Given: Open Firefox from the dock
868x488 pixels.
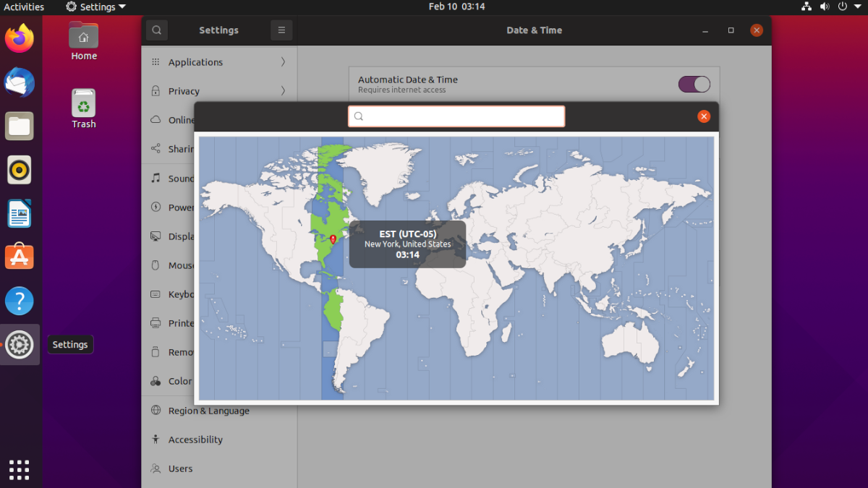Looking at the screenshot, I should [20, 38].
